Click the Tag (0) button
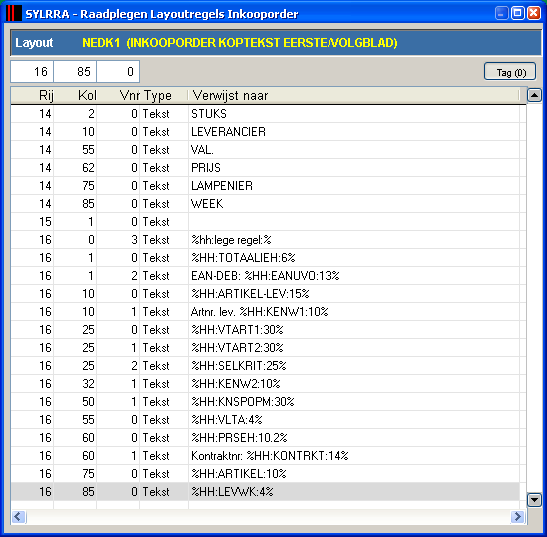This screenshot has width=547, height=537. tap(510, 72)
